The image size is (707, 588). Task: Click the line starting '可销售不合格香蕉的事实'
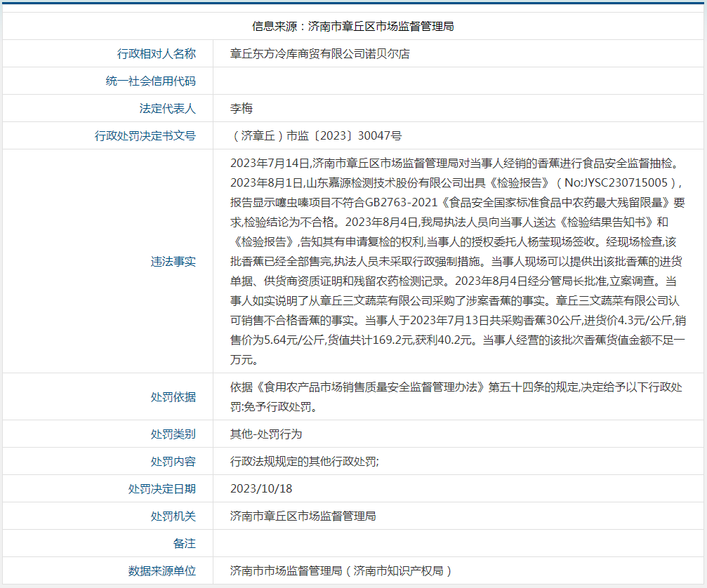(458, 321)
